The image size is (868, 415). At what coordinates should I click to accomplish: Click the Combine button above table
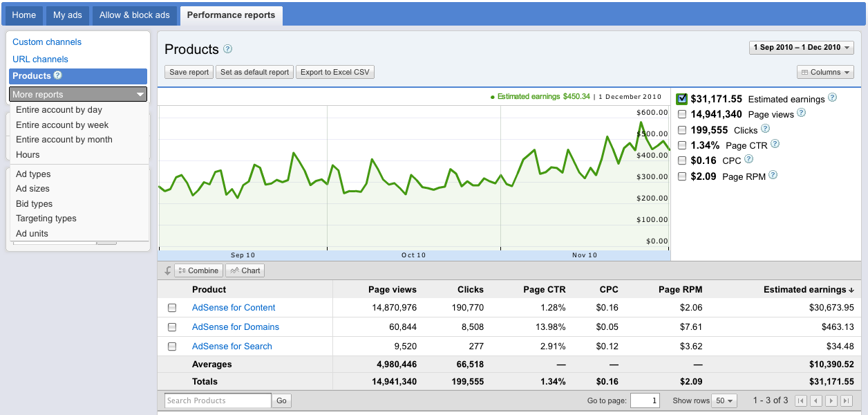pos(198,270)
